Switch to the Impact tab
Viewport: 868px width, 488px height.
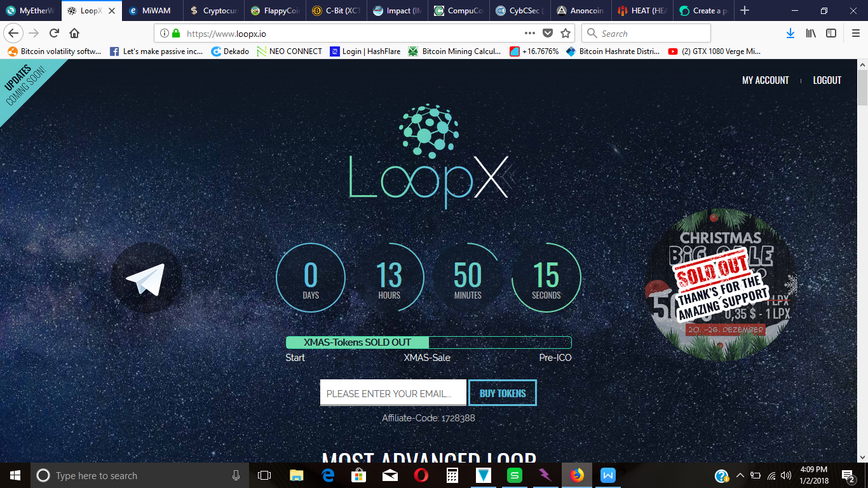click(x=397, y=11)
